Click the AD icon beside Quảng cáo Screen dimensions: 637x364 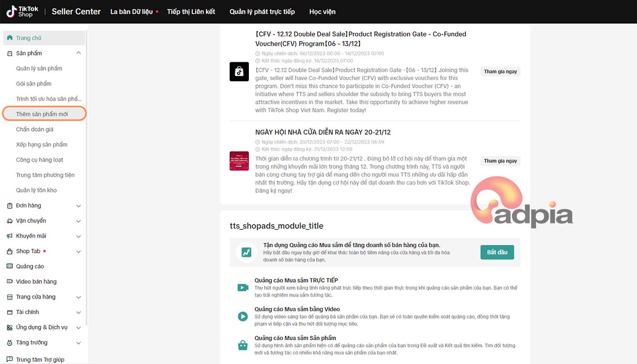[10, 266]
